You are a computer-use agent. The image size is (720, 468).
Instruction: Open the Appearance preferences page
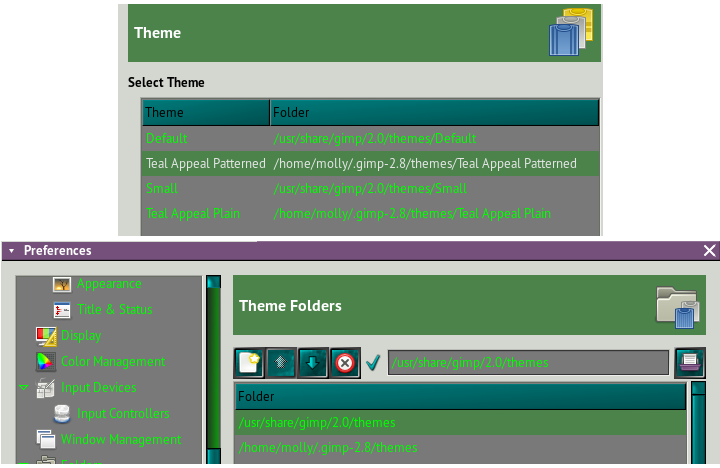click(x=109, y=284)
